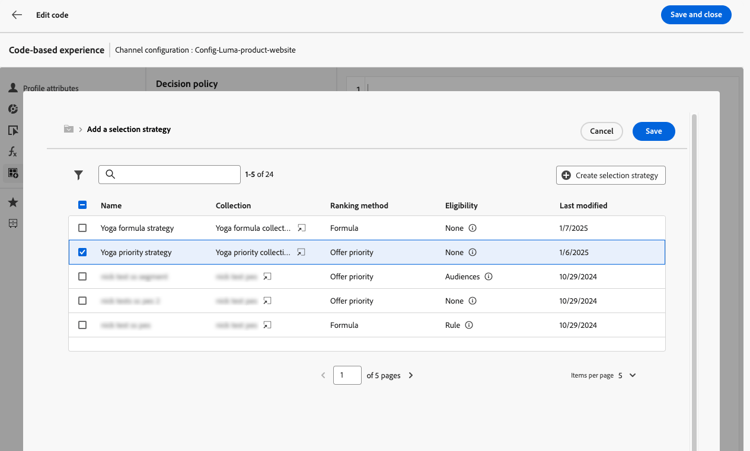This screenshot has width=750, height=451.
Task: Uncheck the Yoga priority strategy checkbox
Action: (x=82, y=253)
